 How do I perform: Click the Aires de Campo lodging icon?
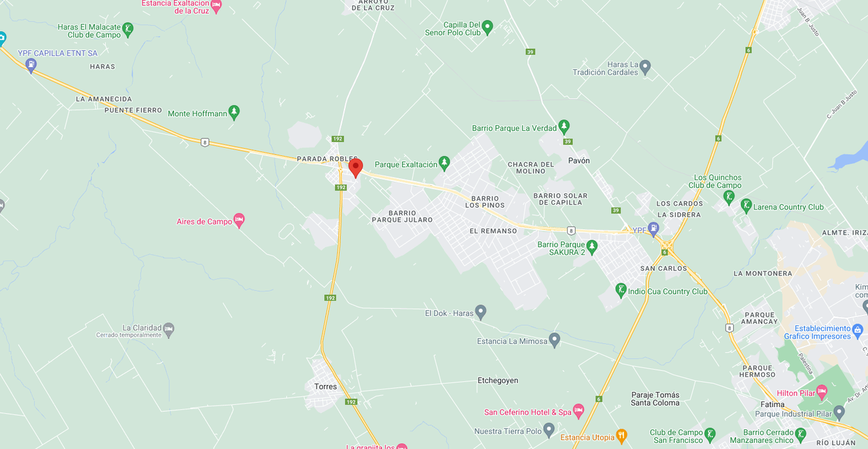[x=239, y=220]
